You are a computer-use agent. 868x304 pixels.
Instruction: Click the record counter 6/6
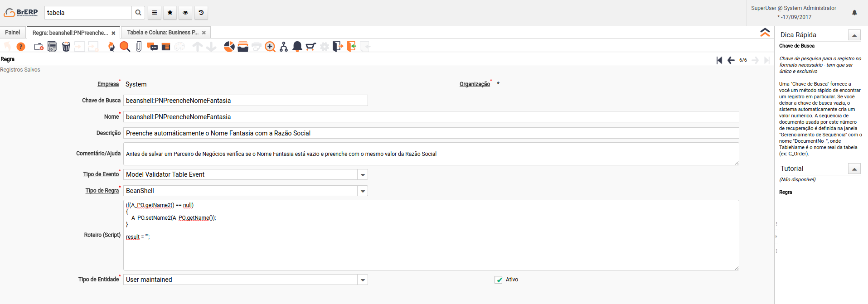743,60
